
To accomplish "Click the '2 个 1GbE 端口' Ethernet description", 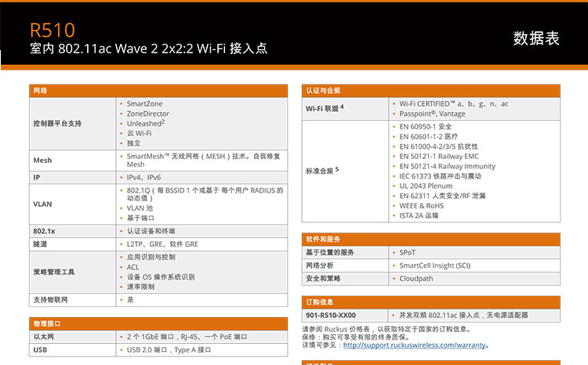I will pyautogui.click(x=187, y=337).
